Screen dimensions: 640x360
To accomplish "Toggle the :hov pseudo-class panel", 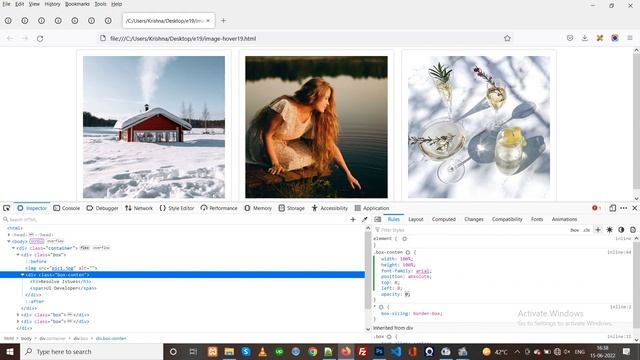I will point(574,230).
